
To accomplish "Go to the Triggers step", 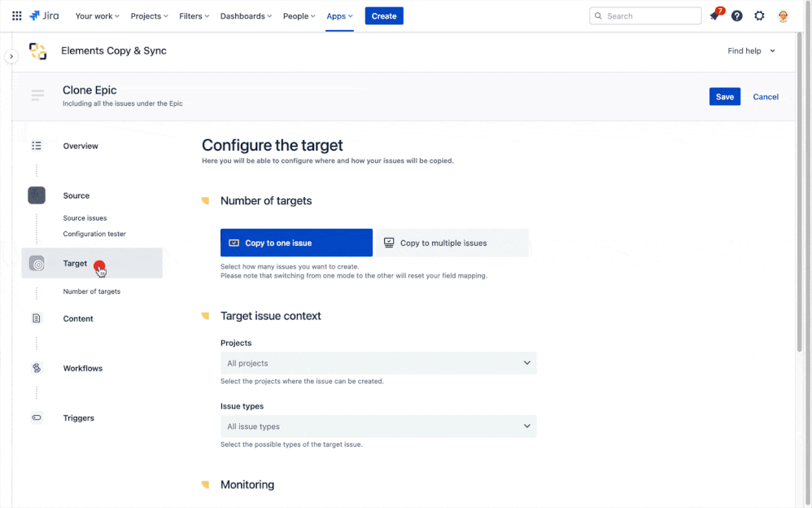I will [x=79, y=418].
